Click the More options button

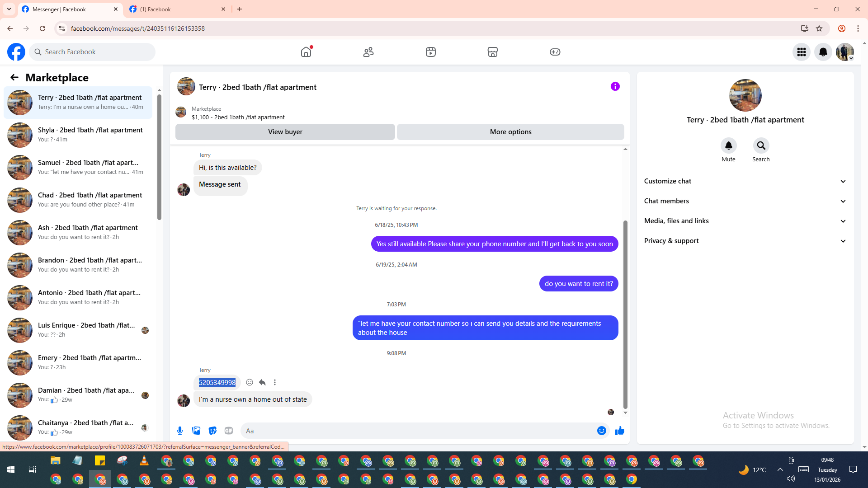coord(510,132)
